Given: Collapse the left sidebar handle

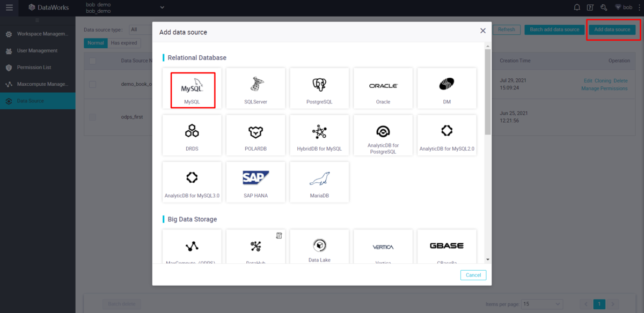Looking at the screenshot, I should 38,20.
